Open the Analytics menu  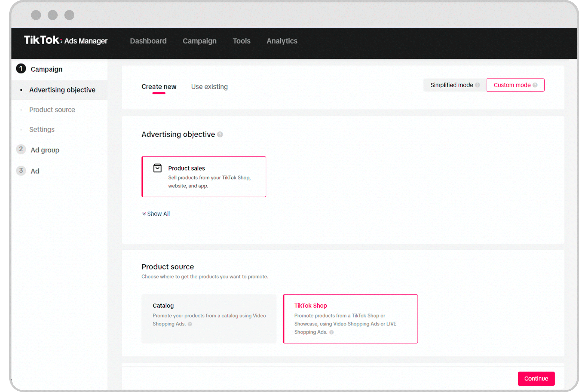[282, 41]
